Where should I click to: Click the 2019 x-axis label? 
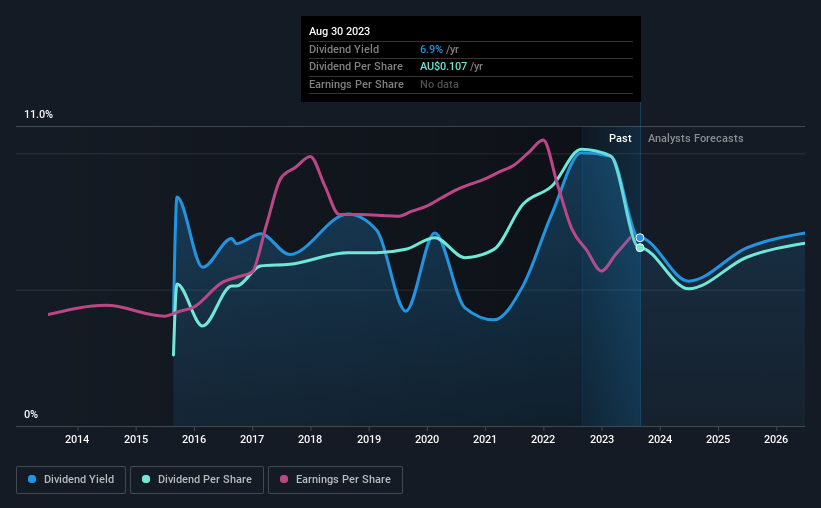(369, 439)
